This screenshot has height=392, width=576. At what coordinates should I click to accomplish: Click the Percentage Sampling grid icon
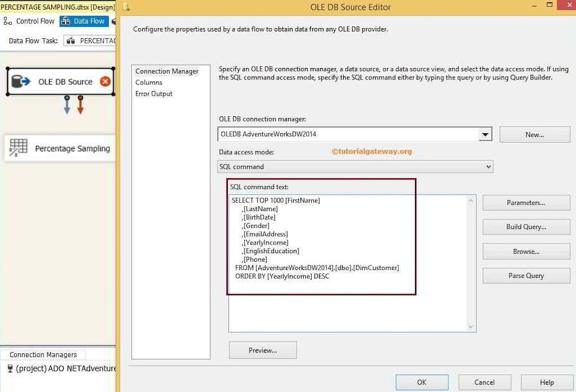point(19,148)
